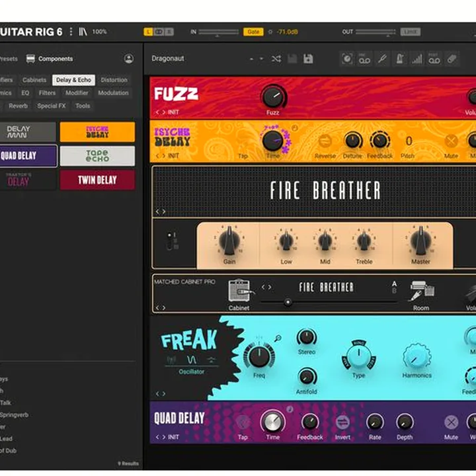Click the Components rack icon
The width and height of the screenshot is (476, 476).
pyautogui.click(x=30, y=59)
